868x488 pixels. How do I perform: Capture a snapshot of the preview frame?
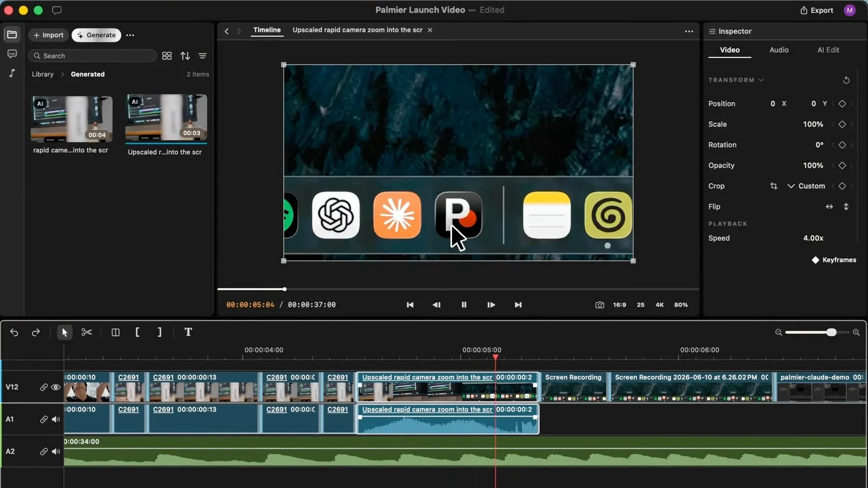point(599,305)
